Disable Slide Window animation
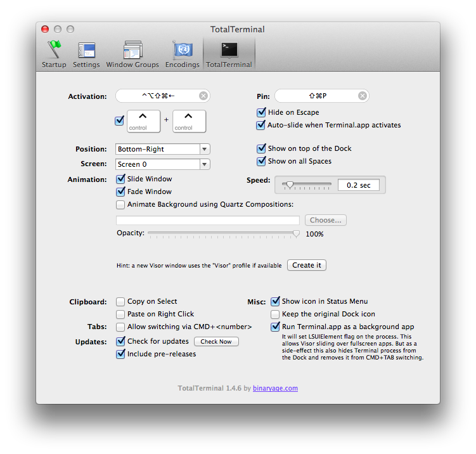 pyautogui.click(x=120, y=179)
